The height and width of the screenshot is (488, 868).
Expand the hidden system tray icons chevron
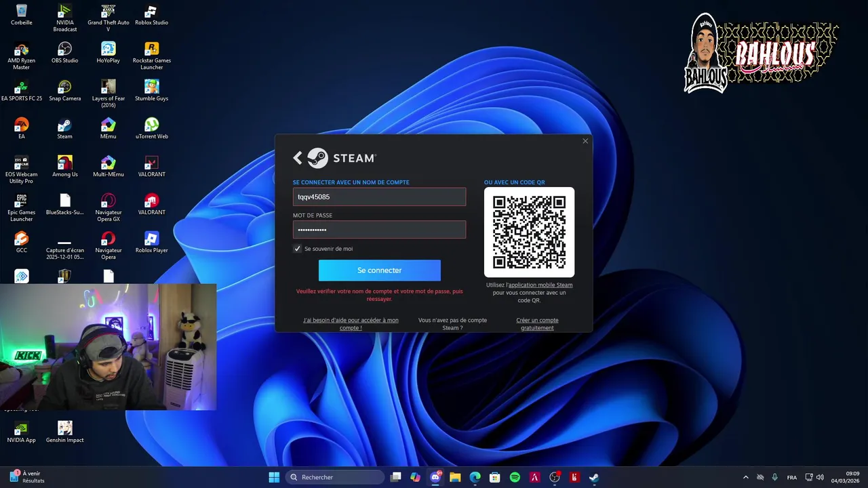pos(746,477)
